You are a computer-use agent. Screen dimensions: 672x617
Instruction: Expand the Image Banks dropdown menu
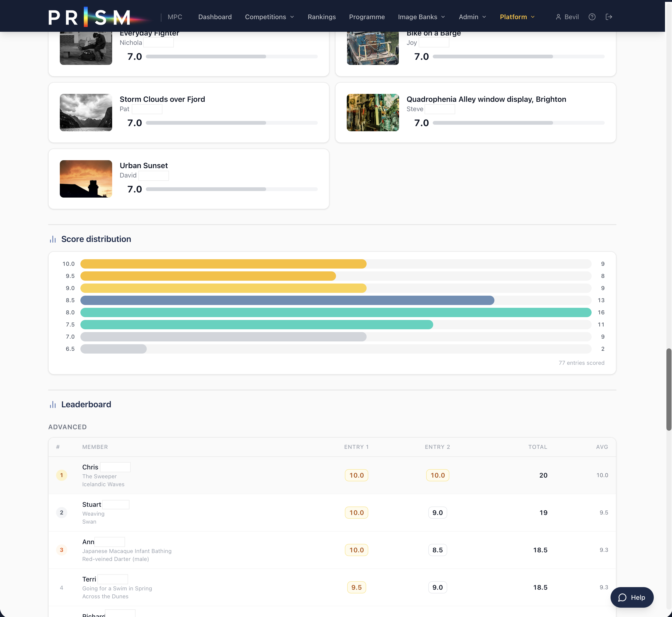[x=421, y=17]
